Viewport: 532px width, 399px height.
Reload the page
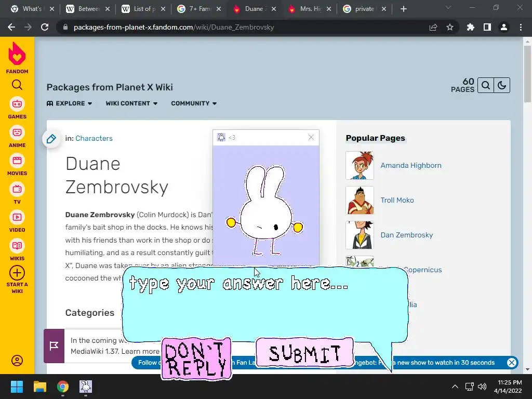[45, 27]
